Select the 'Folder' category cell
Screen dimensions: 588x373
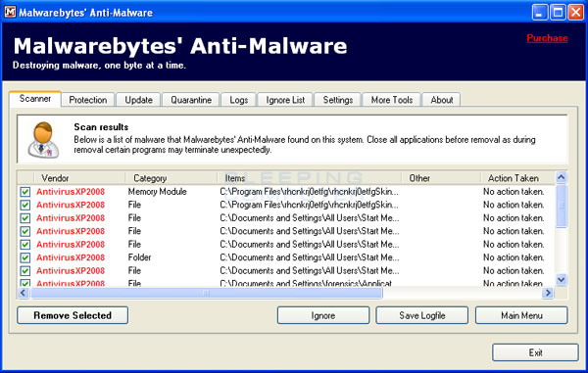(139, 257)
